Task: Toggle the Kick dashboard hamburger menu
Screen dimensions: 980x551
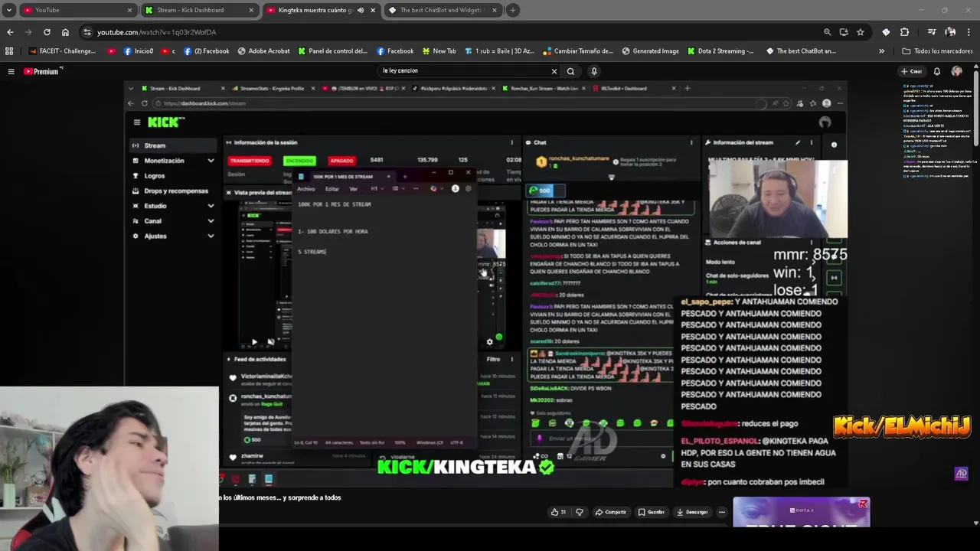Action: [137, 122]
